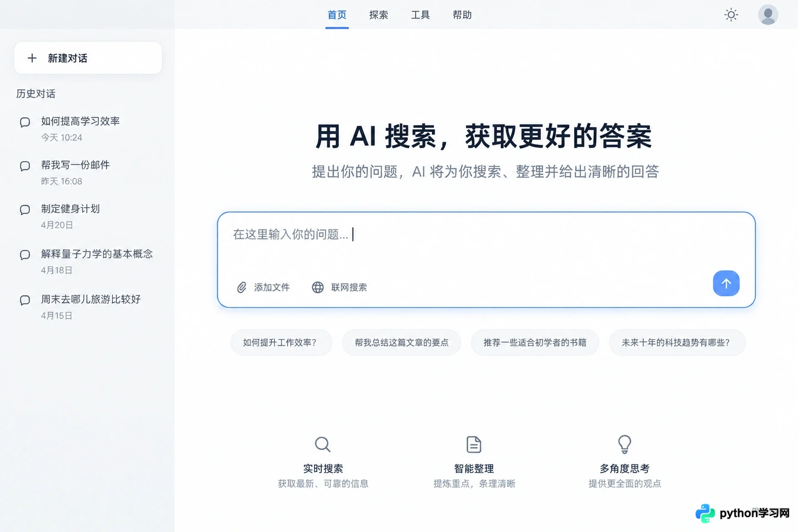Click the 添加文件 label
798x532 pixels.
click(x=272, y=288)
